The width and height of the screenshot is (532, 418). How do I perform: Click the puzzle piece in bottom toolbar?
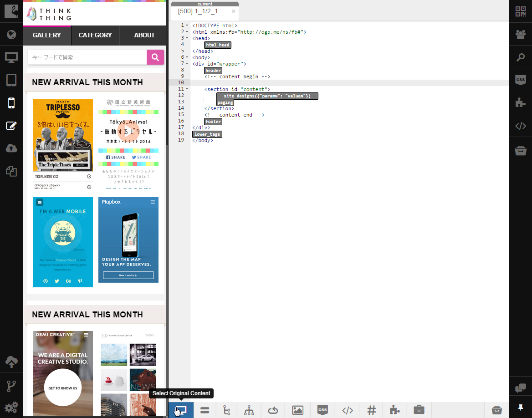coord(394,410)
